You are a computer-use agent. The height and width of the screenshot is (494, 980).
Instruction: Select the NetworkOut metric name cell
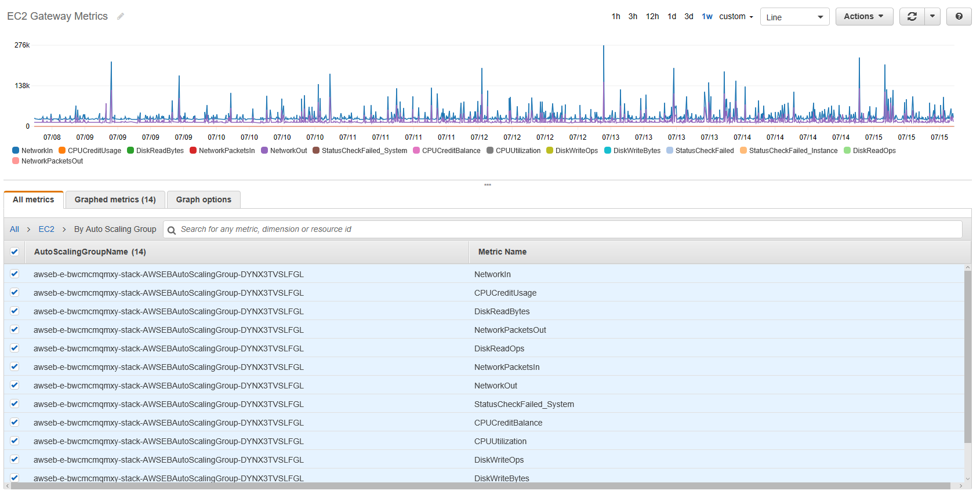point(496,386)
